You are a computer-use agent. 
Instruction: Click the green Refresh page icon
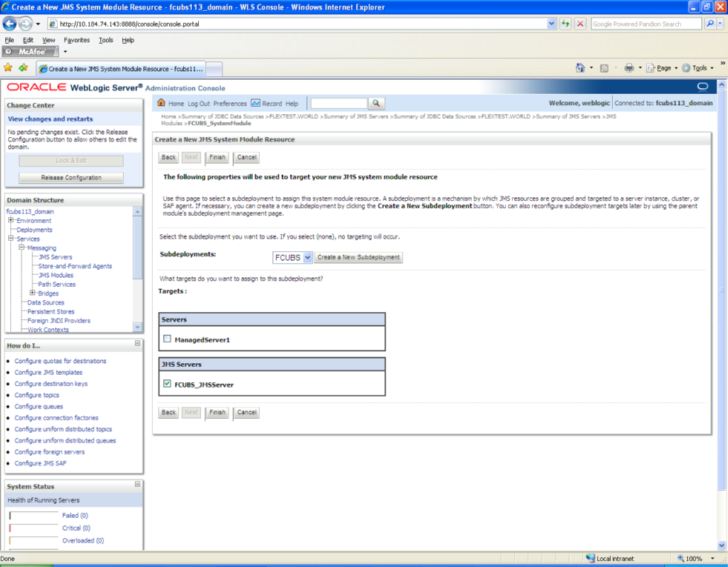[565, 23]
